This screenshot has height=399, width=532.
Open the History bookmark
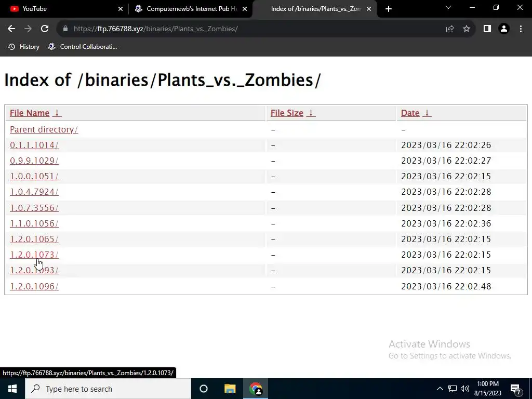click(x=24, y=47)
